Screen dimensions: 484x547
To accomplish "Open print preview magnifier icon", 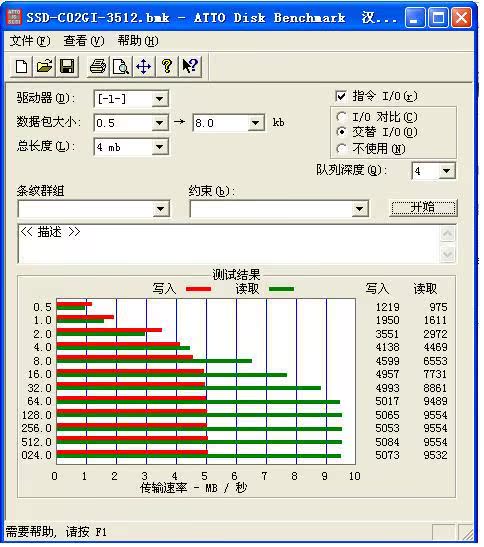I will click(121, 66).
